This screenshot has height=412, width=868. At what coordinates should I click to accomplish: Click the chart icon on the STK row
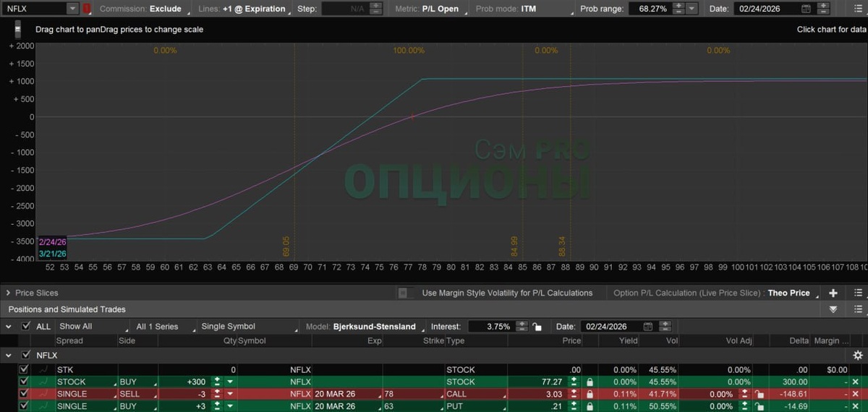pos(44,369)
